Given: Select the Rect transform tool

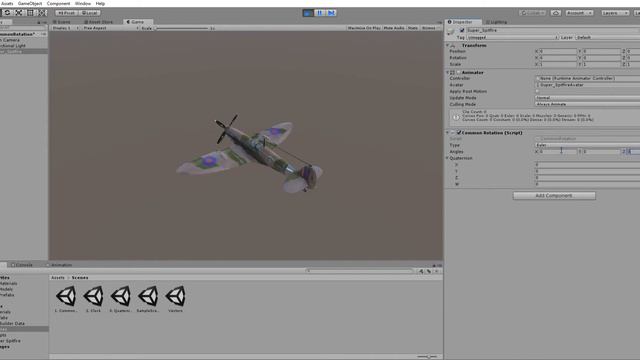Looking at the screenshot, I should pyautogui.click(x=31, y=13).
